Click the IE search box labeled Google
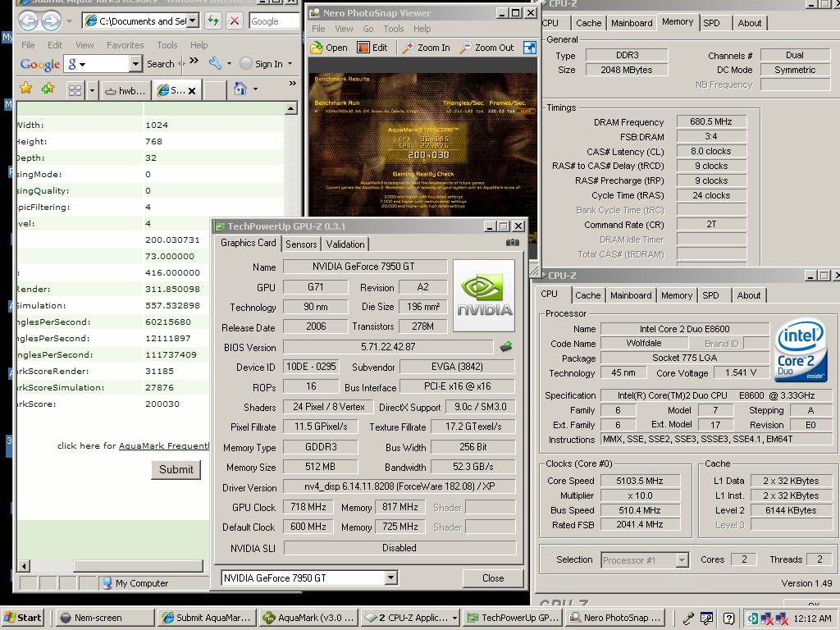Image resolution: width=840 pixels, height=630 pixels. click(x=274, y=21)
